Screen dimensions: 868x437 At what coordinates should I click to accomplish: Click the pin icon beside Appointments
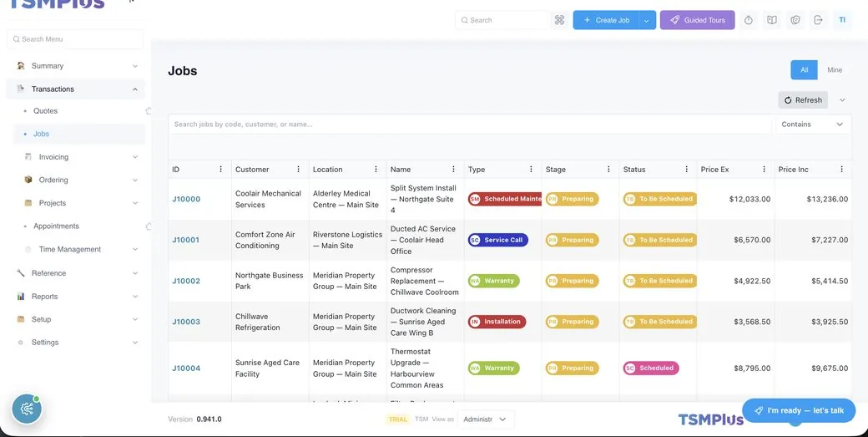coord(149,226)
